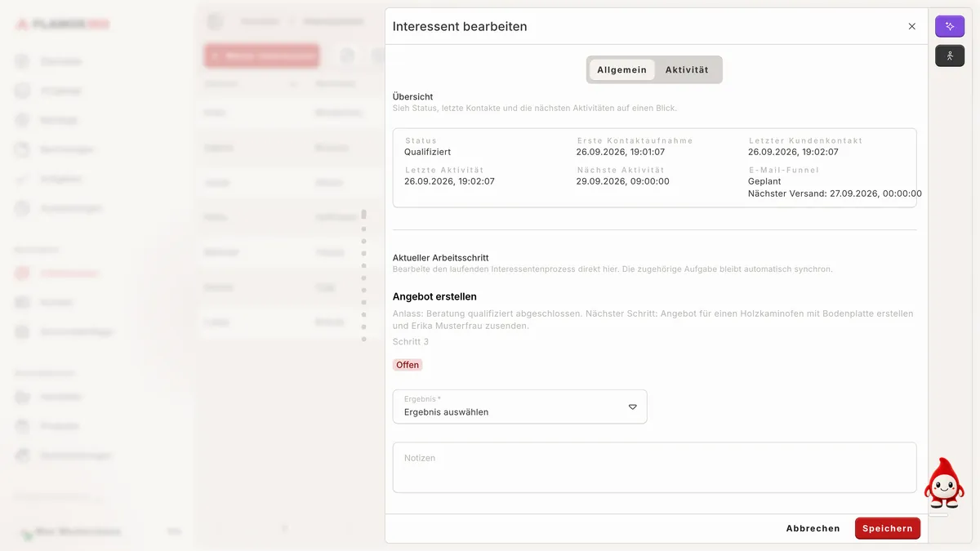Click the Nächster Versand: 27.09.2026 line
The image size is (980, 551).
pos(835,193)
